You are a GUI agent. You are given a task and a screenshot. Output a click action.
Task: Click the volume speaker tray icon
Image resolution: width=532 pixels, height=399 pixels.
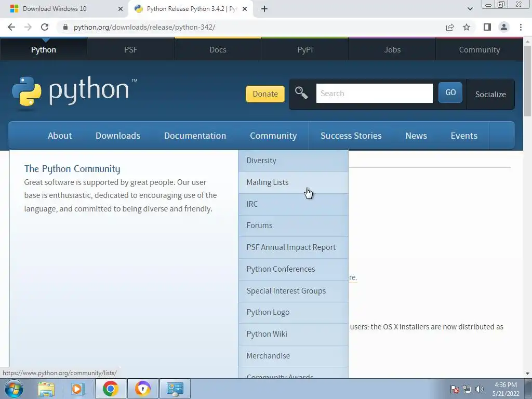point(480,389)
